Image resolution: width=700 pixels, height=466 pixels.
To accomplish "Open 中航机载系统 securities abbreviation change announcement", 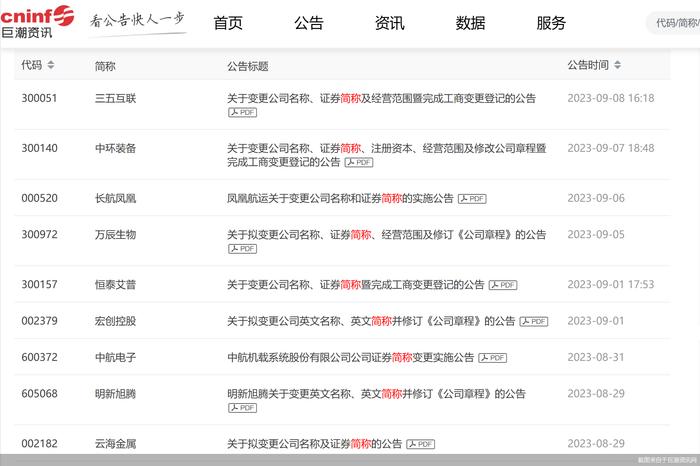I will pyautogui.click(x=350, y=357).
